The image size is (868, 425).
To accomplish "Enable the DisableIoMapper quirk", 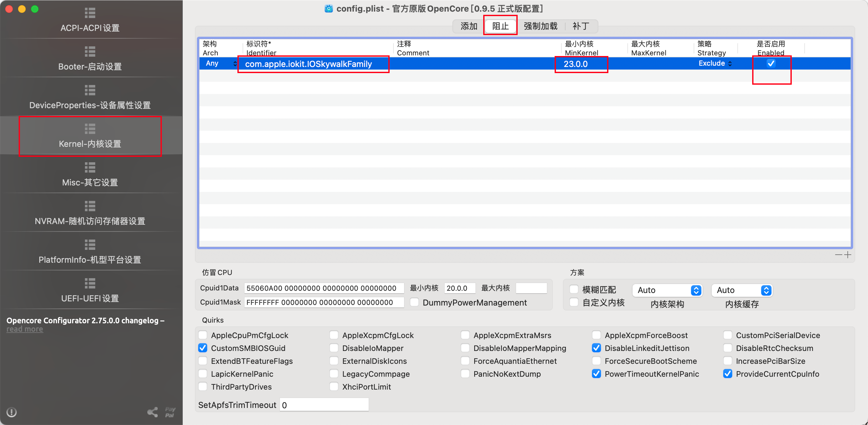I will pyautogui.click(x=334, y=348).
